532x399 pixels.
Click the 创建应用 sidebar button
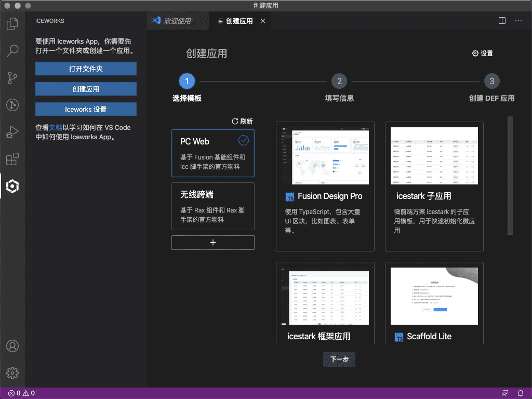[86, 89]
